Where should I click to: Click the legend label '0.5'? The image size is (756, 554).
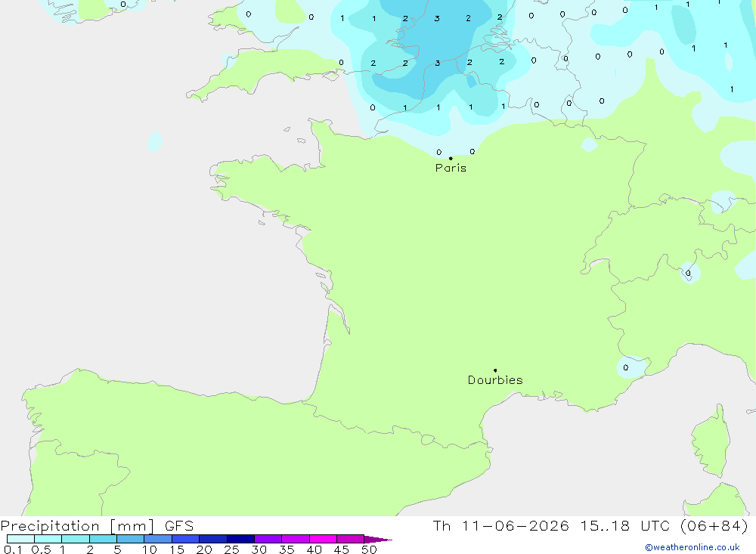[x=41, y=549]
